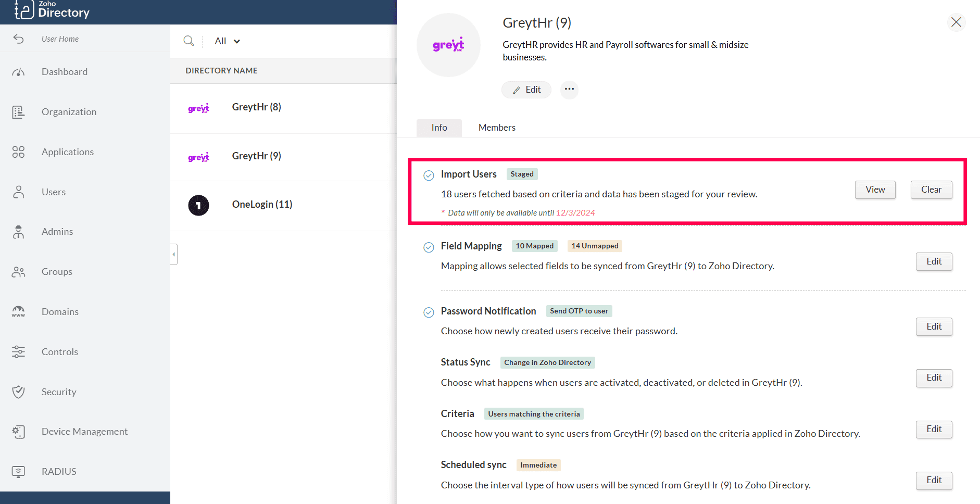Open Domains in the sidebar

pyautogui.click(x=60, y=312)
